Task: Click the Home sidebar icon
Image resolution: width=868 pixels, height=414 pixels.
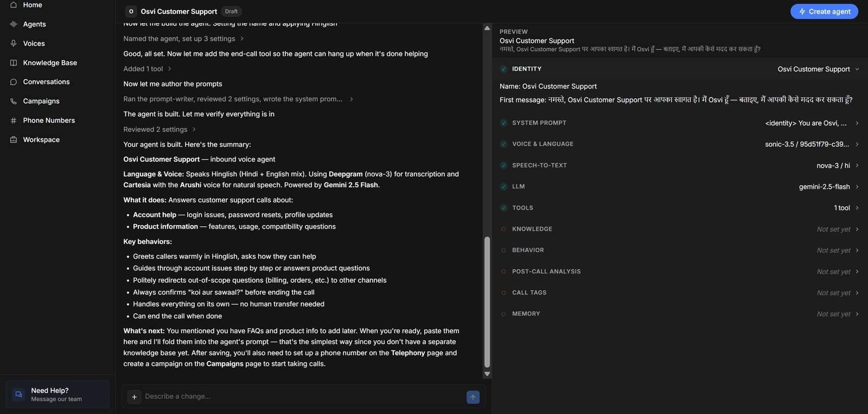Action: (14, 5)
